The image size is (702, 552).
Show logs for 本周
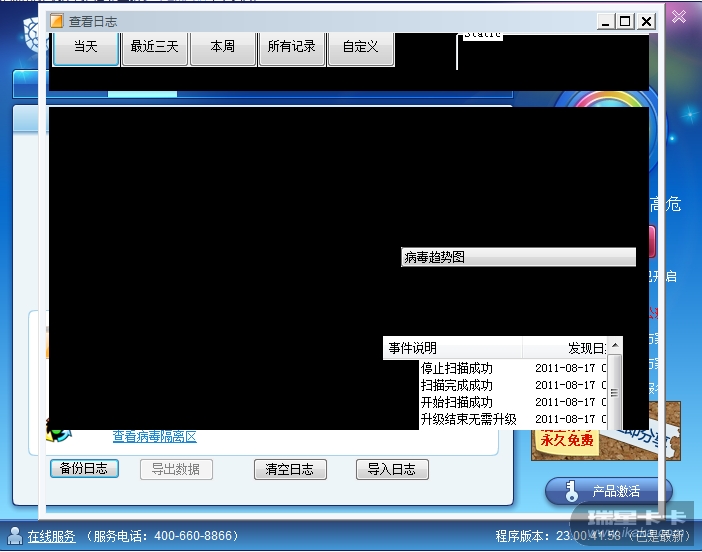[x=223, y=48]
